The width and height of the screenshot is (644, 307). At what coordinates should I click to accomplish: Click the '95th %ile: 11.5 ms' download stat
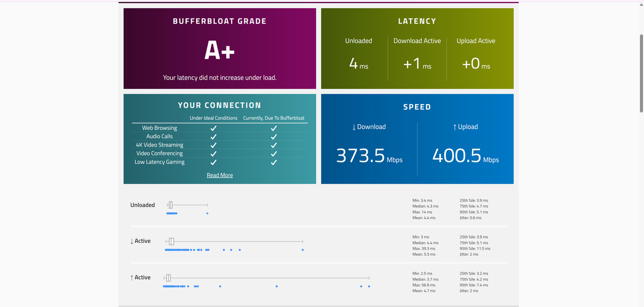click(475, 249)
